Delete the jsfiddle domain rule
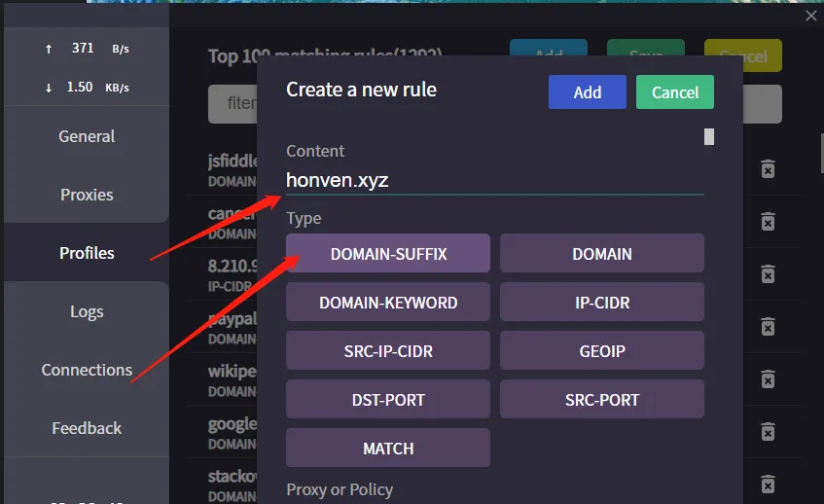This screenshot has width=824, height=504. click(768, 169)
